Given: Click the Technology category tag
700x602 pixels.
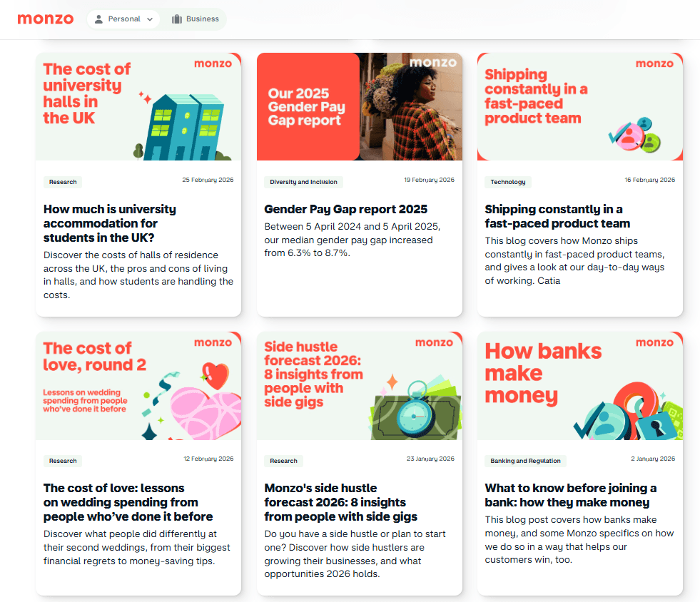Looking at the screenshot, I should click(x=508, y=182).
